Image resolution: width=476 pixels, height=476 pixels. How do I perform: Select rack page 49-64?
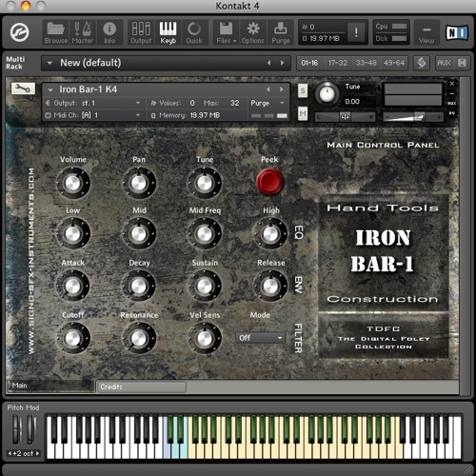(394, 63)
